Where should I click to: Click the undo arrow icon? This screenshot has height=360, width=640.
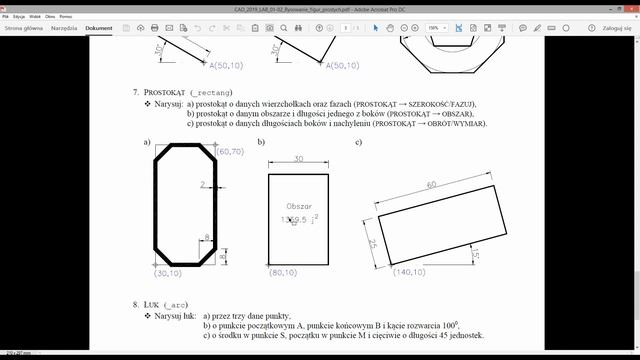pyautogui.click(x=198, y=28)
